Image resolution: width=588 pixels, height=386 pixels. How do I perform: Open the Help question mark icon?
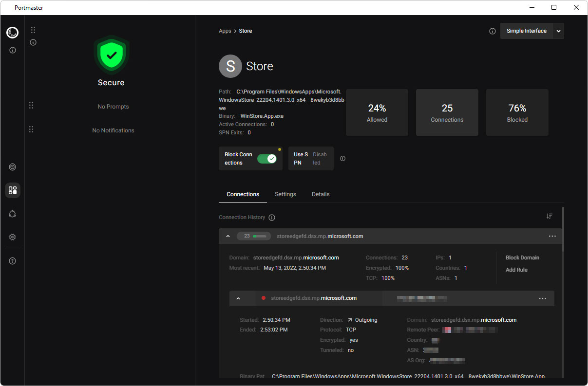(x=13, y=261)
